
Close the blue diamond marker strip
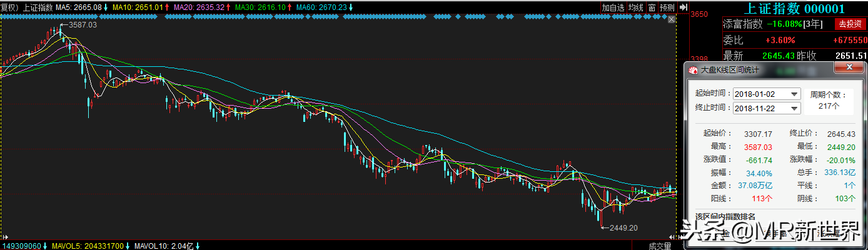coord(673,19)
